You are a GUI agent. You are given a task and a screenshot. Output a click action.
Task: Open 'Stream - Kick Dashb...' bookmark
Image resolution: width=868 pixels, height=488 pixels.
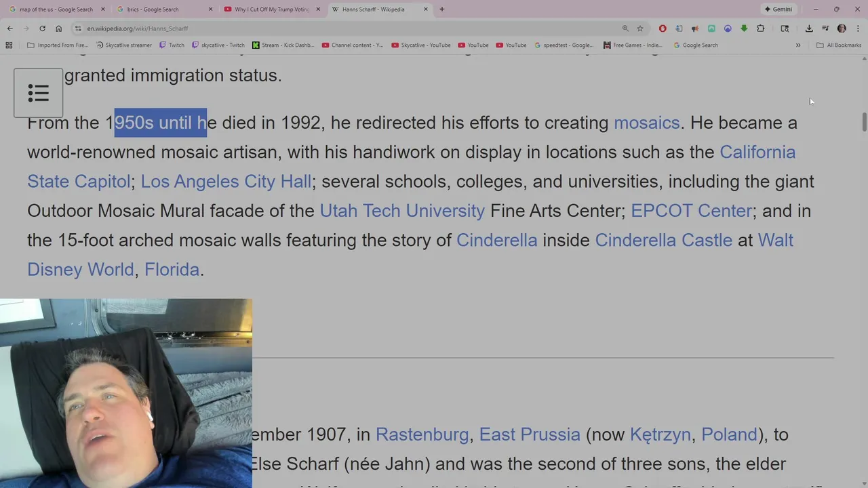(x=283, y=45)
